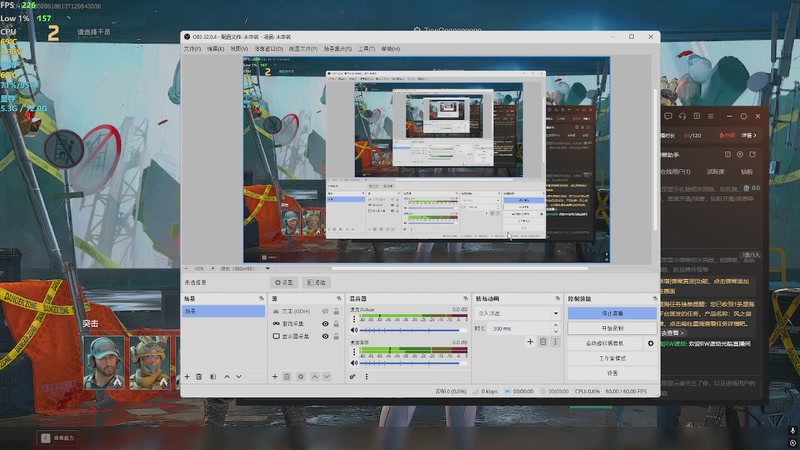
Task: Enable Studio Mode button
Action: pyautogui.click(x=612, y=358)
